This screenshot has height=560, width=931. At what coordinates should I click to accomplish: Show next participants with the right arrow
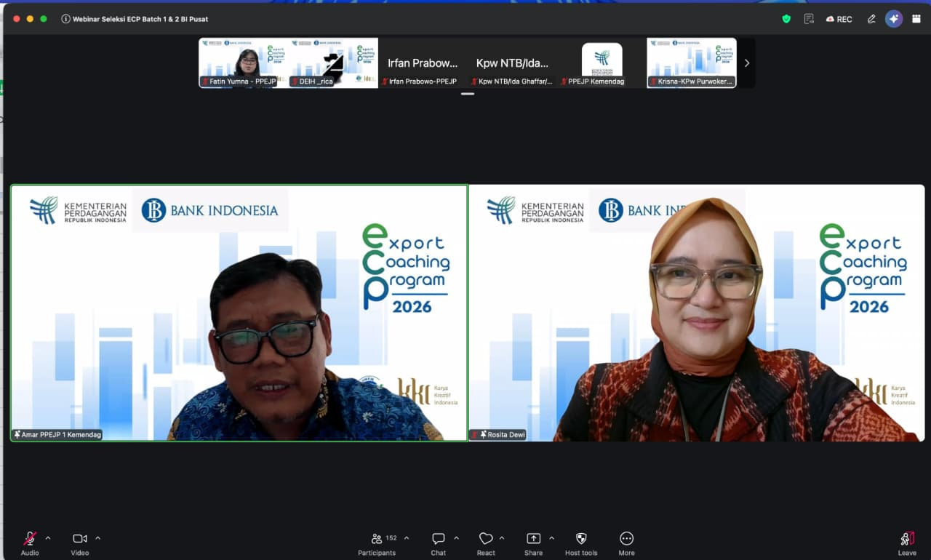click(746, 63)
